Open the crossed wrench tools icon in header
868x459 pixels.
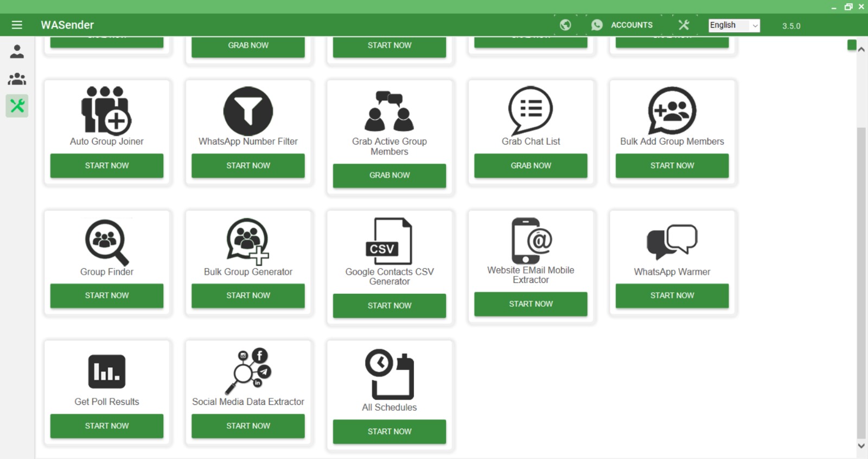684,25
